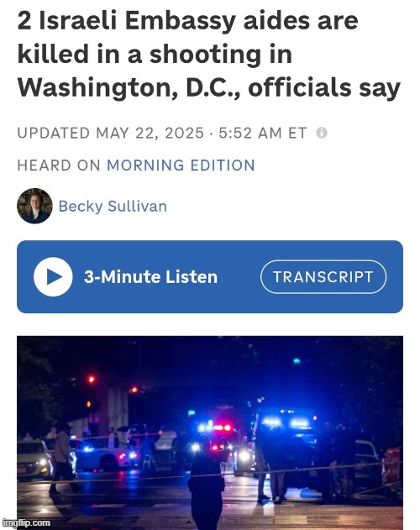Image resolution: width=420 pixels, height=530 pixels.
Task: Open Becky Sullivan's author page
Action: tap(113, 206)
